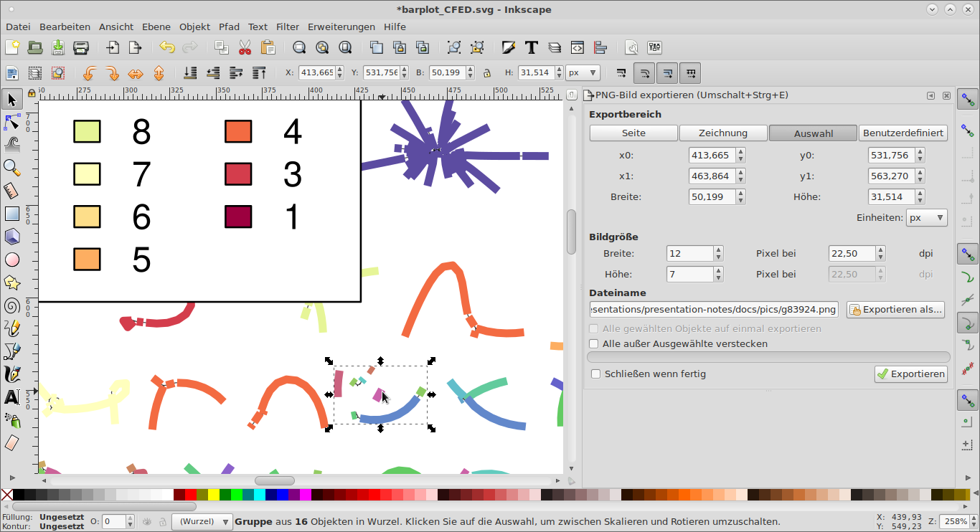Open the Datei menu
980x532 pixels.
pyautogui.click(x=18, y=27)
